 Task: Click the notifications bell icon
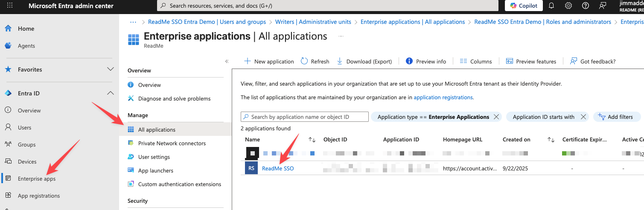tap(551, 6)
